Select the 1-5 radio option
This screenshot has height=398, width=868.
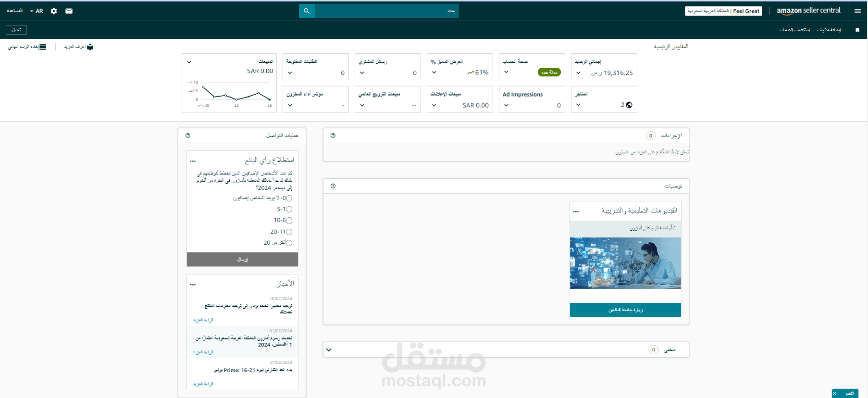click(x=289, y=209)
